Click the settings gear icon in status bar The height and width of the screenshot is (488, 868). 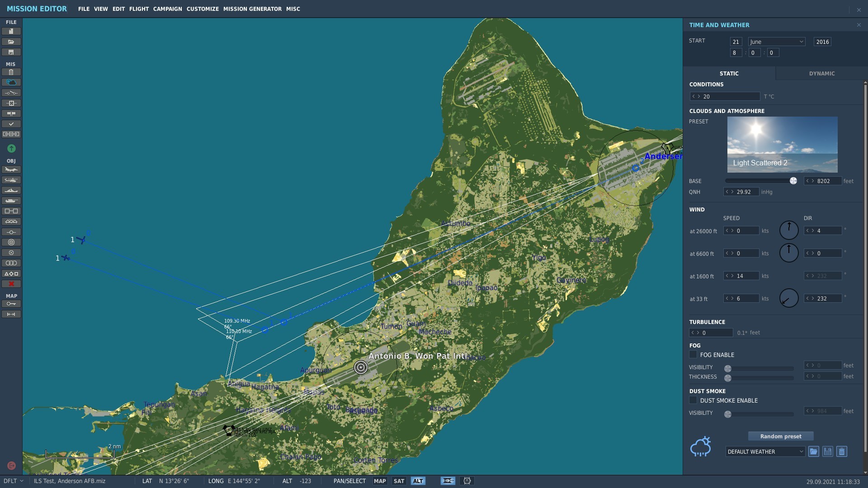click(x=467, y=481)
